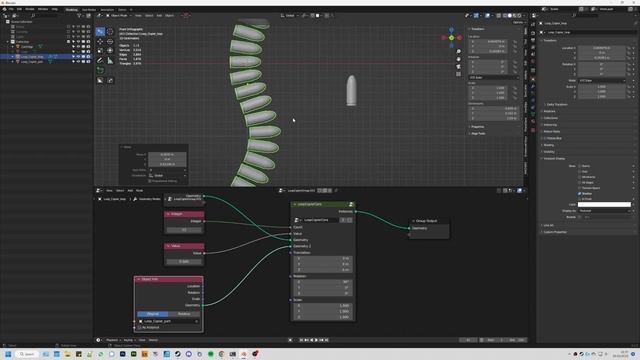640x360 pixels.
Task: Switch perspective/orthographic grid icon in viewport
Action: pos(458,74)
